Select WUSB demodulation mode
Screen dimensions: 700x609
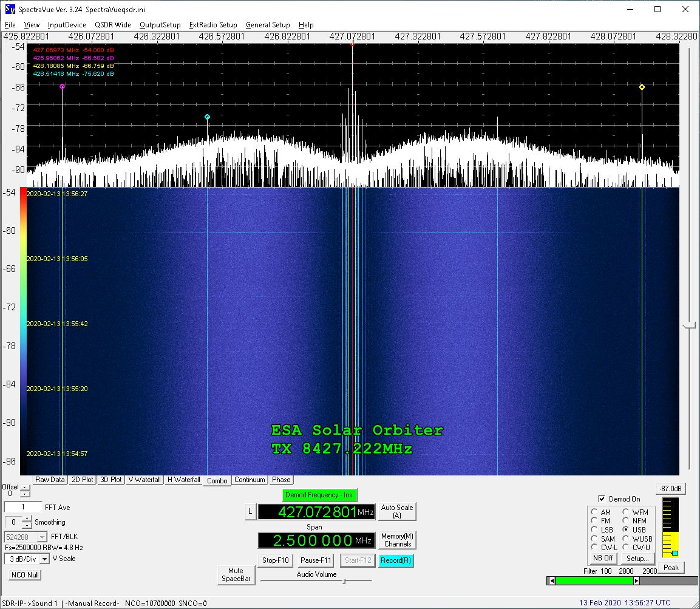pos(625,539)
